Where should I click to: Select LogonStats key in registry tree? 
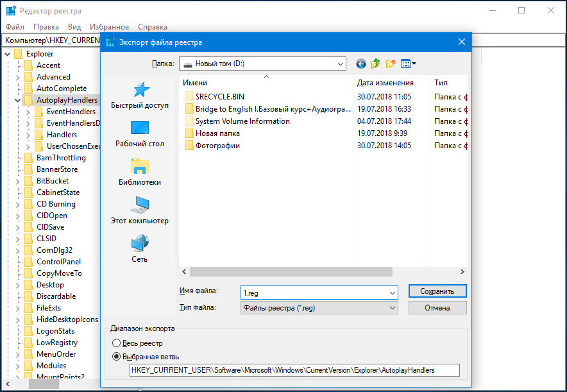click(x=55, y=331)
